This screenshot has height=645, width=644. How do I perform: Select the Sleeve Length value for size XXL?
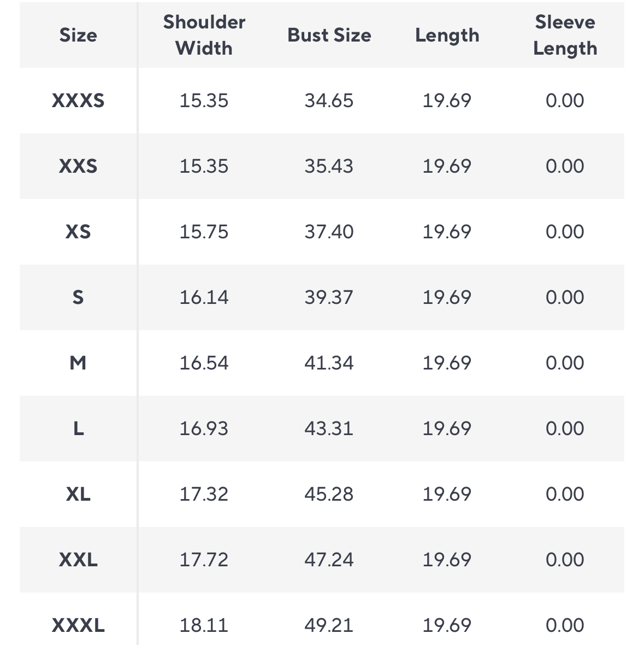[x=565, y=560]
